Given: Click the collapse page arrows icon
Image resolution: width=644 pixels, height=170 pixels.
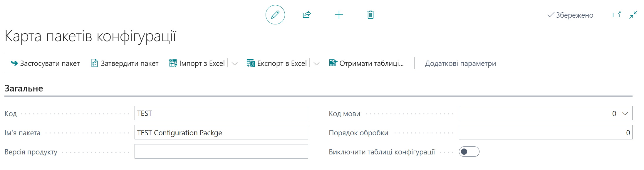Looking at the screenshot, I should 633,15.
